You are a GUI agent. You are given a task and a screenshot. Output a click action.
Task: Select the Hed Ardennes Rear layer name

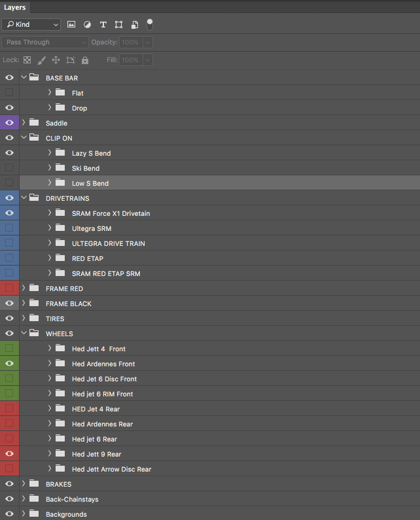click(102, 424)
